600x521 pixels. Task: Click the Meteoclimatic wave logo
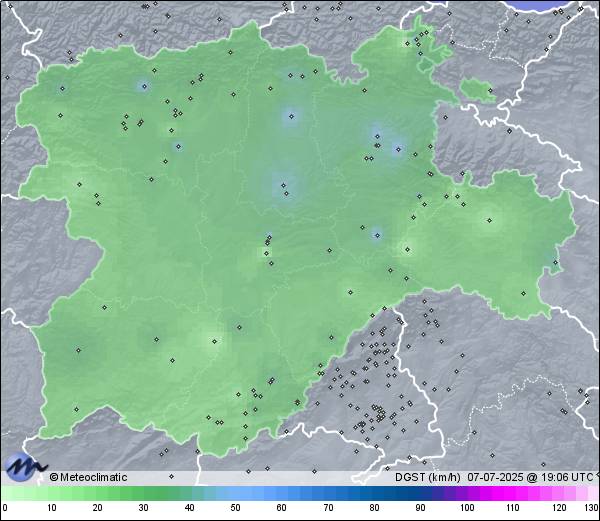pyautogui.click(x=26, y=467)
